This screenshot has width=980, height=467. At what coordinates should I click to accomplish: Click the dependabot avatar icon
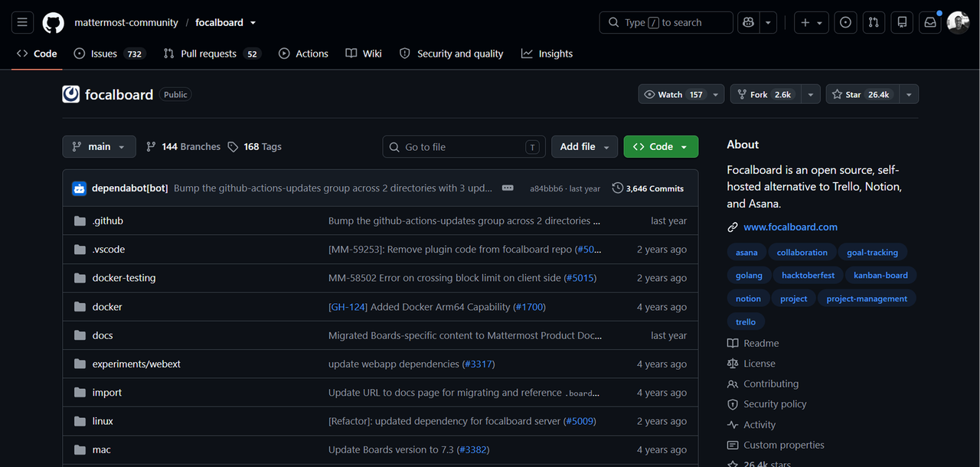[80, 188]
